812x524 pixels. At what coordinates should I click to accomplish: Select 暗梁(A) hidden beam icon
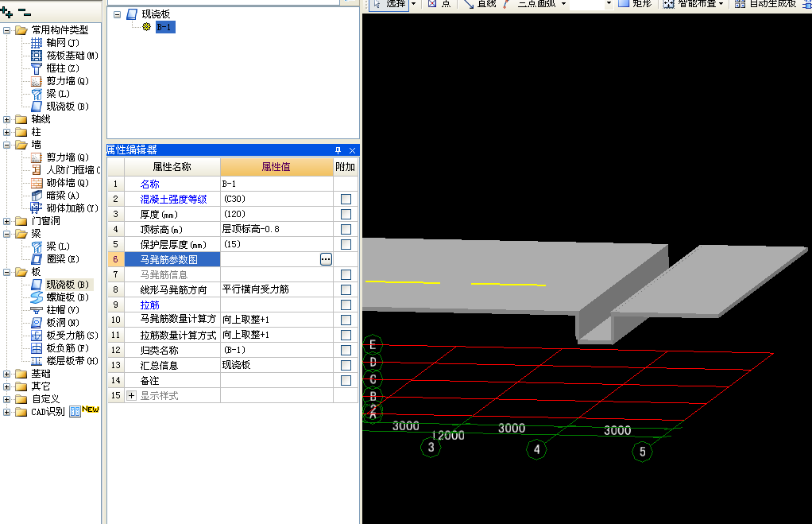[x=37, y=196]
